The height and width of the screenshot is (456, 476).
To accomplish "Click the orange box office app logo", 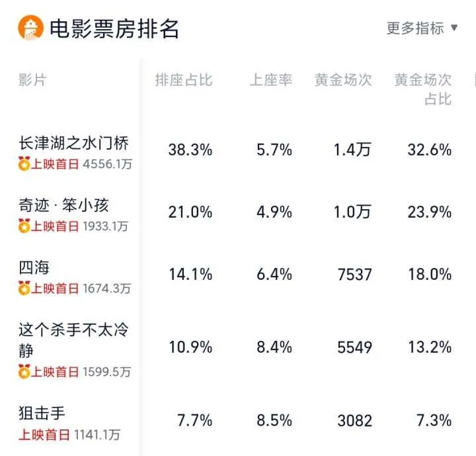I will click(x=30, y=28).
